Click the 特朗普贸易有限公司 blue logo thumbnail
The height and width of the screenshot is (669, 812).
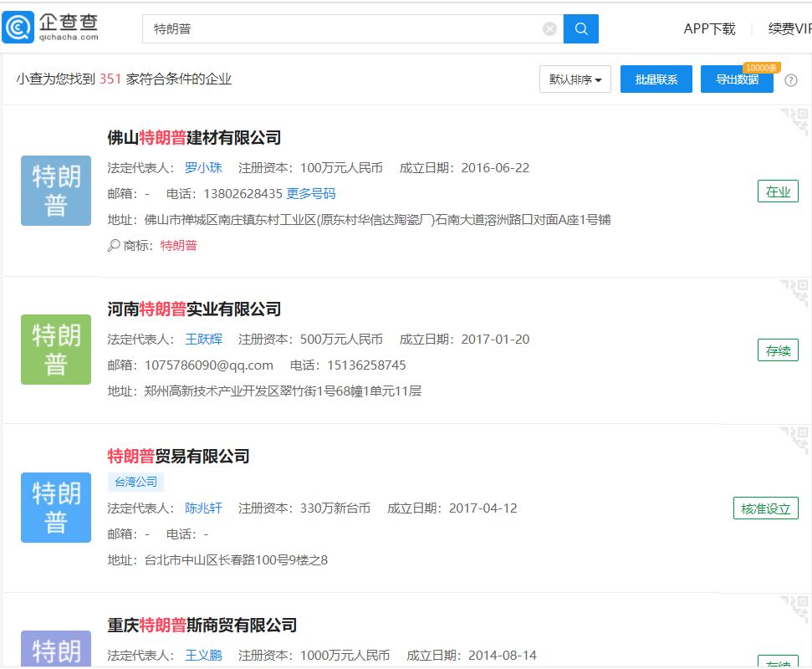[x=56, y=508]
